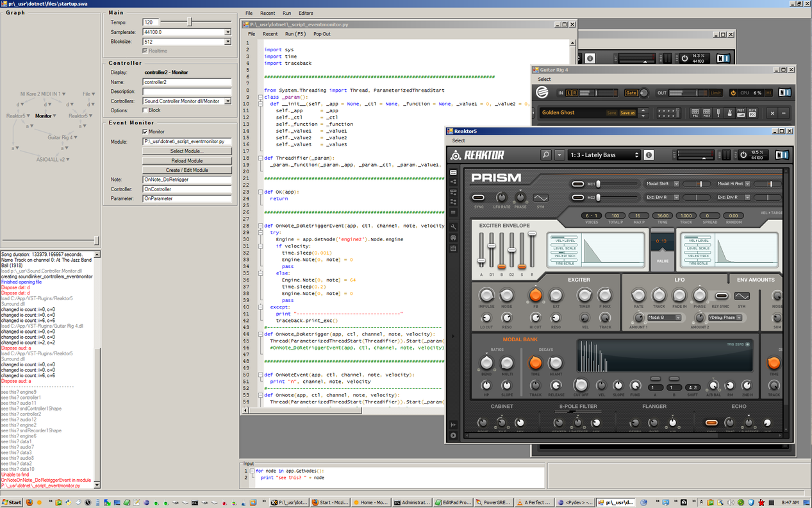Viewport: 812px width, 508px height.
Task: Open Select menu in Guitar Rig 4 window
Action: pos(544,80)
